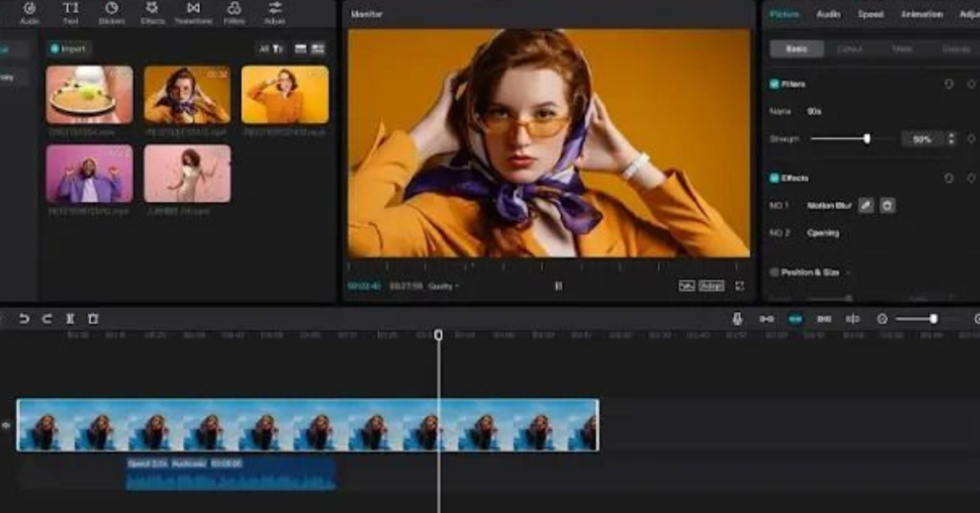Select the tennis racket video thumbnail

(89, 94)
